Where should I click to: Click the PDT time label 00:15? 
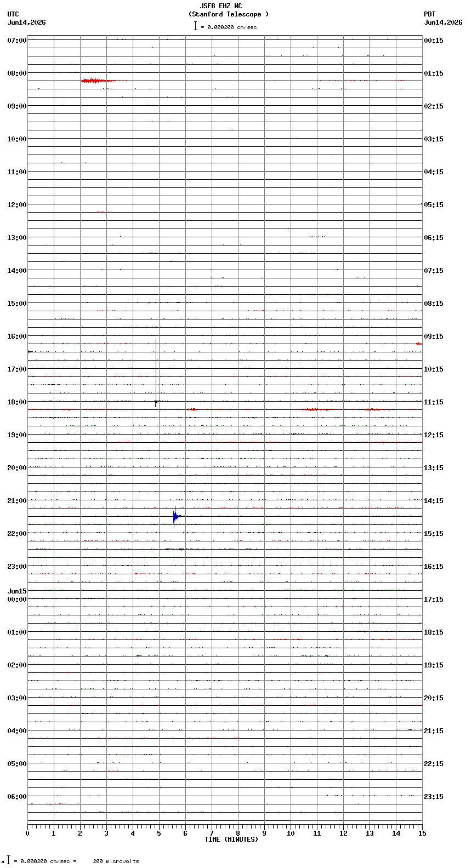click(x=434, y=41)
